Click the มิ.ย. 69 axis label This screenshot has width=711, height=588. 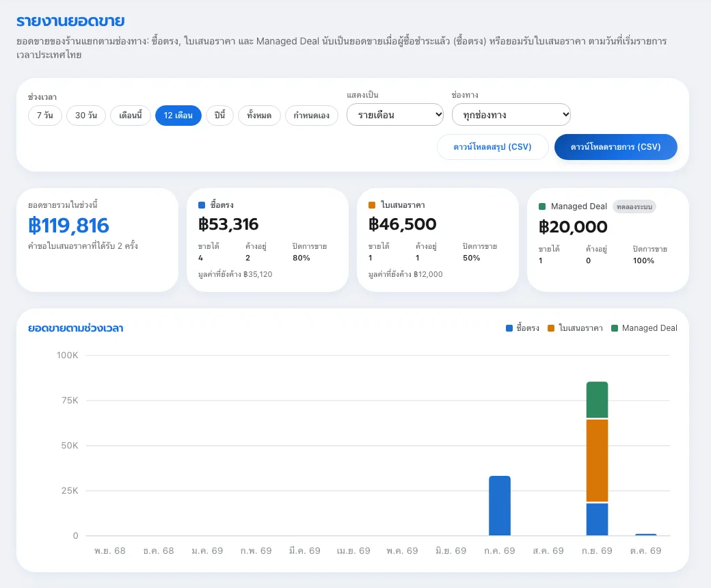coord(451,551)
